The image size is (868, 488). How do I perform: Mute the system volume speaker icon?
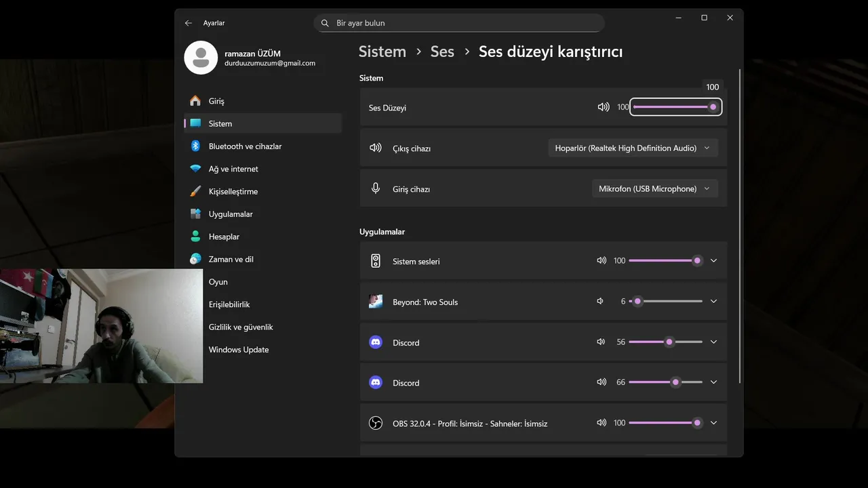tap(603, 107)
